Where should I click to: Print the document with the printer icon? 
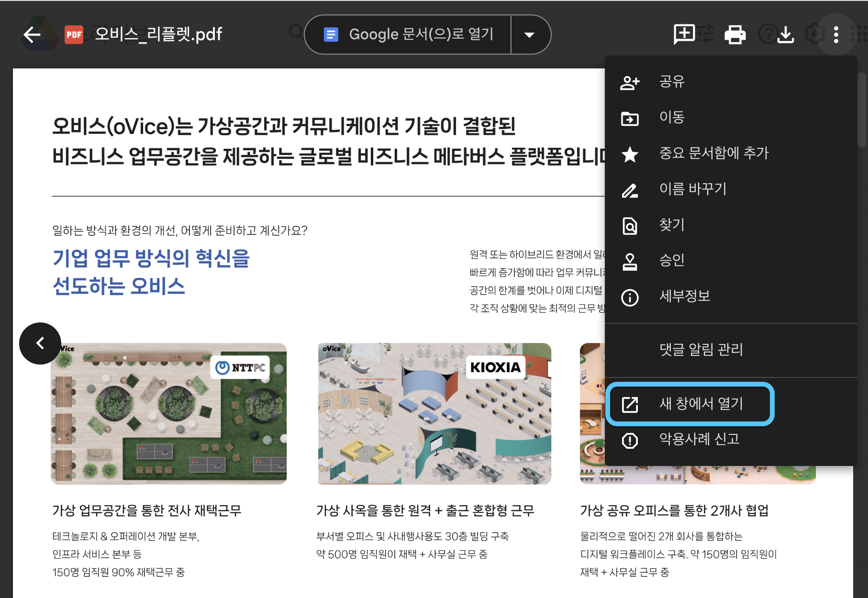coord(735,34)
